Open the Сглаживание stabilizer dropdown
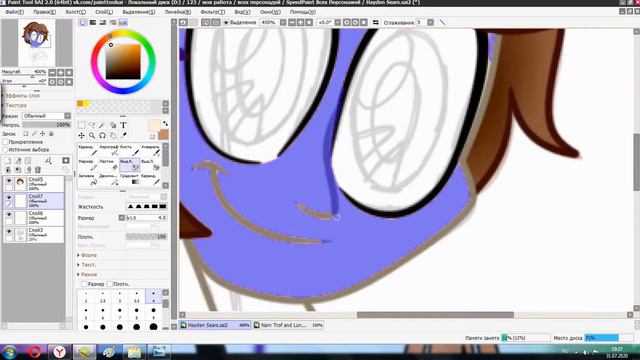This screenshot has width=640, height=360. point(430,22)
